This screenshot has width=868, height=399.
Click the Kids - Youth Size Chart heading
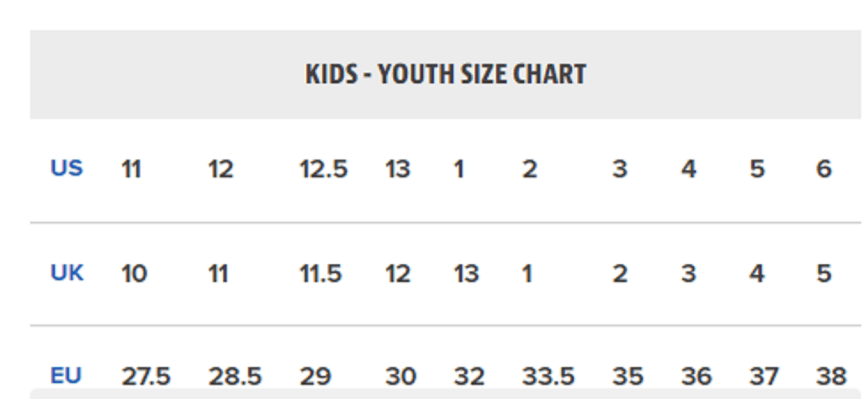[445, 75]
